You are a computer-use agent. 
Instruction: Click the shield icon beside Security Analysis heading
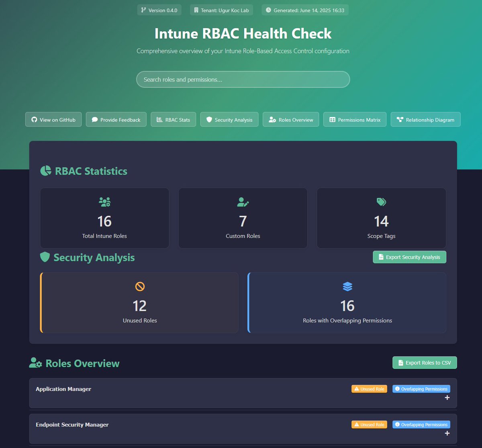(x=45, y=257)
